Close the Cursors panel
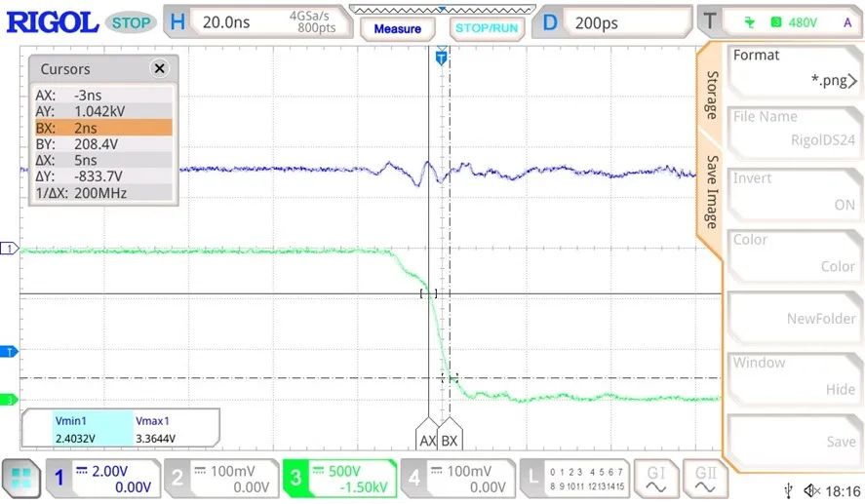865x504 pixels. coord(159,68)
